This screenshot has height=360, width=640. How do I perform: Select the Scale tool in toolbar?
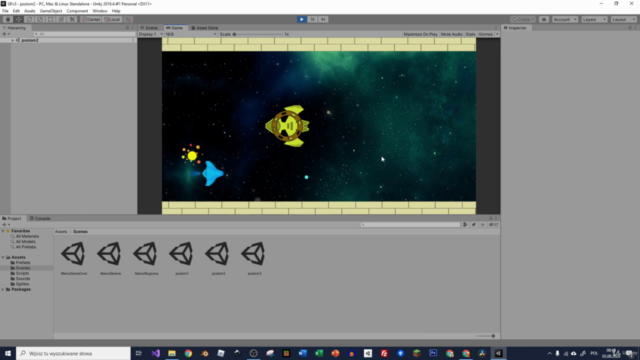click(x=40, y=19)
